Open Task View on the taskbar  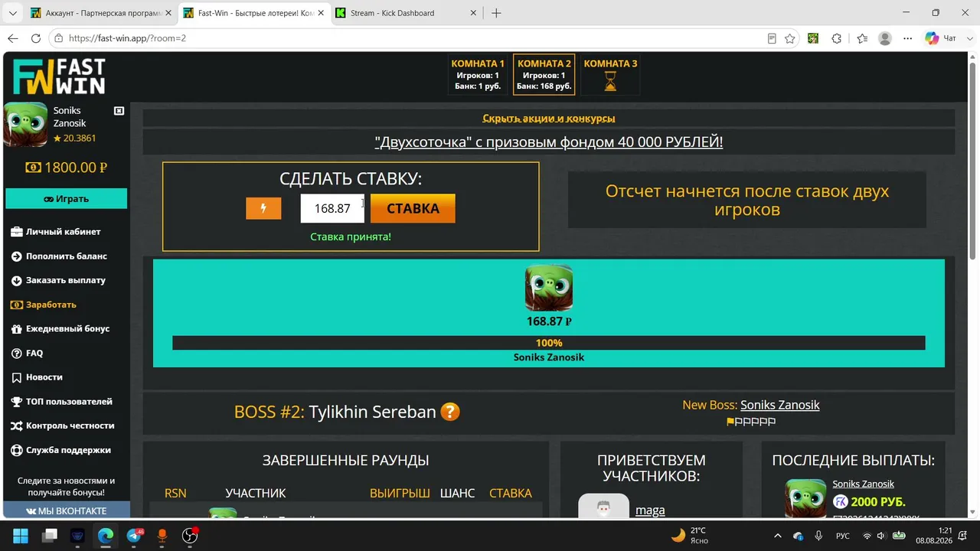[50, 536]
